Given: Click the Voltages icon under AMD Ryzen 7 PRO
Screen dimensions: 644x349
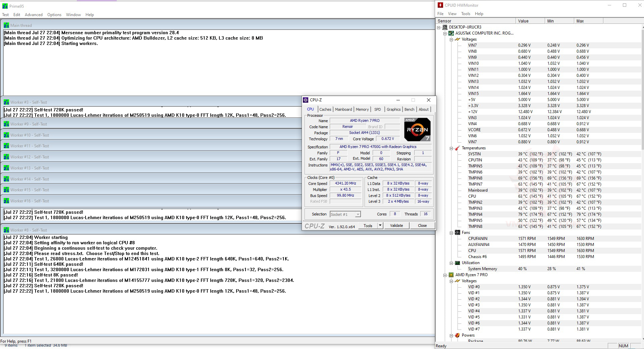Looking at the screenshot, I should (x=458, y=281).
